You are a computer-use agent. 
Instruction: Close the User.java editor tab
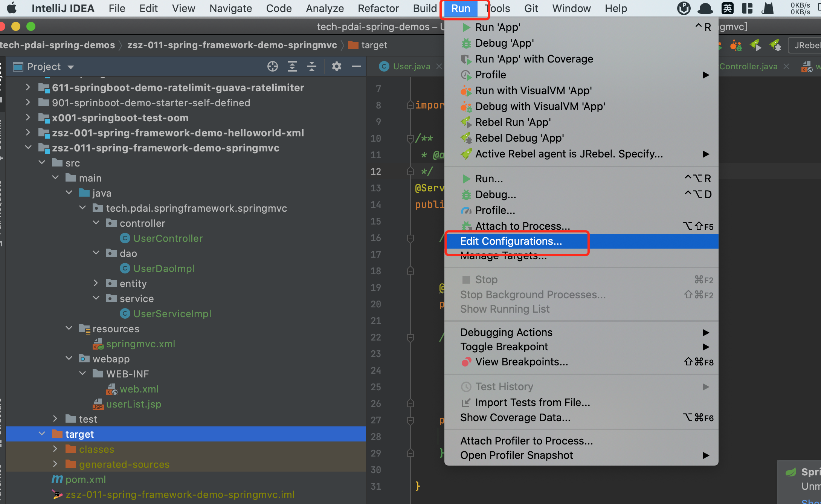pyautogui.click(x=439, y=67)
